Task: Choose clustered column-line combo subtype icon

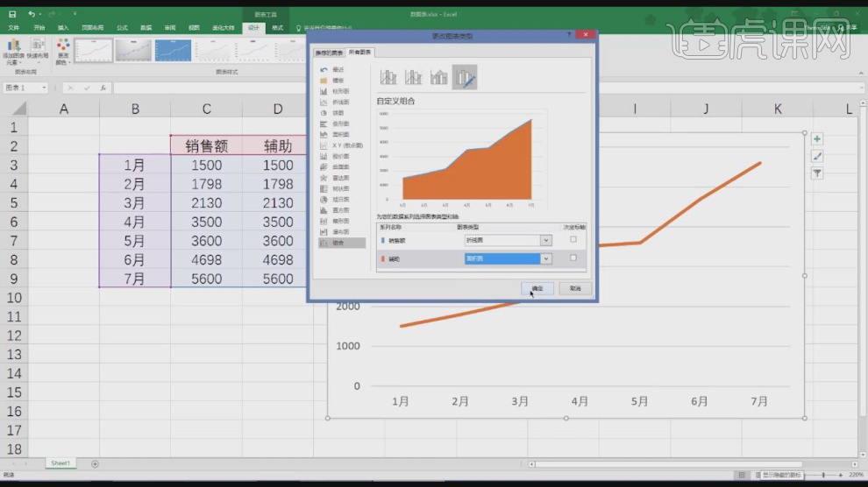Action: pos(388,77)
